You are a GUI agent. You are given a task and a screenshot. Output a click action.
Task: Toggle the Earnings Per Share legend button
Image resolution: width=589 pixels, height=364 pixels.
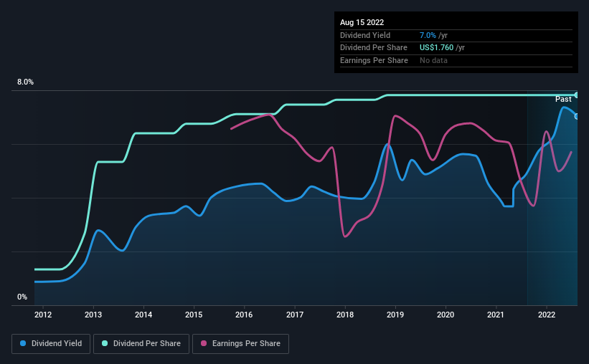(x=240, y=344)
